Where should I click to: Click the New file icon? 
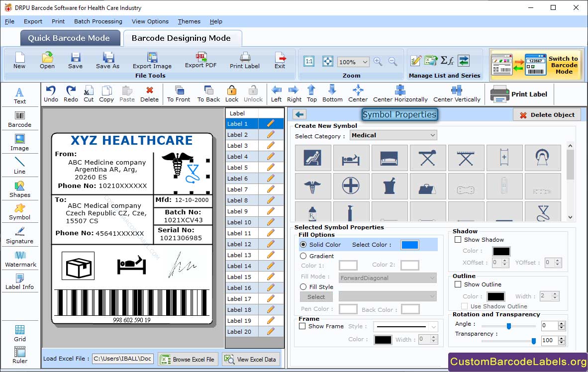point(19,60)
